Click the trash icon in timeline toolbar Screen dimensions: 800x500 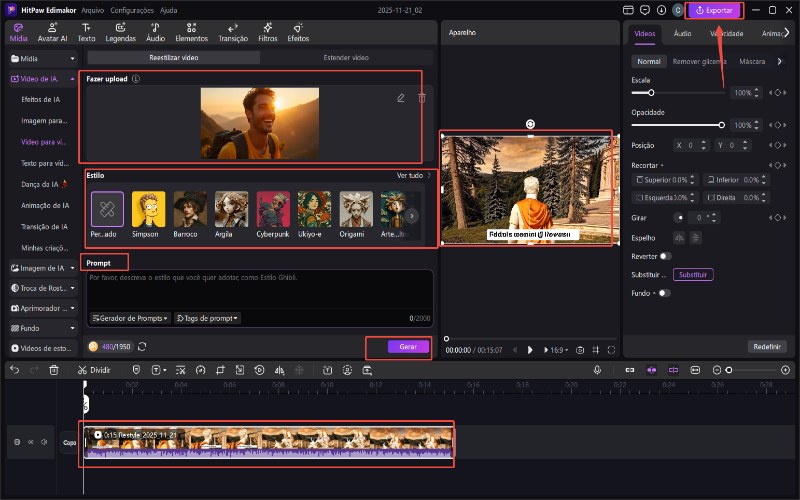pyautogui.click(x=54, y=370)
